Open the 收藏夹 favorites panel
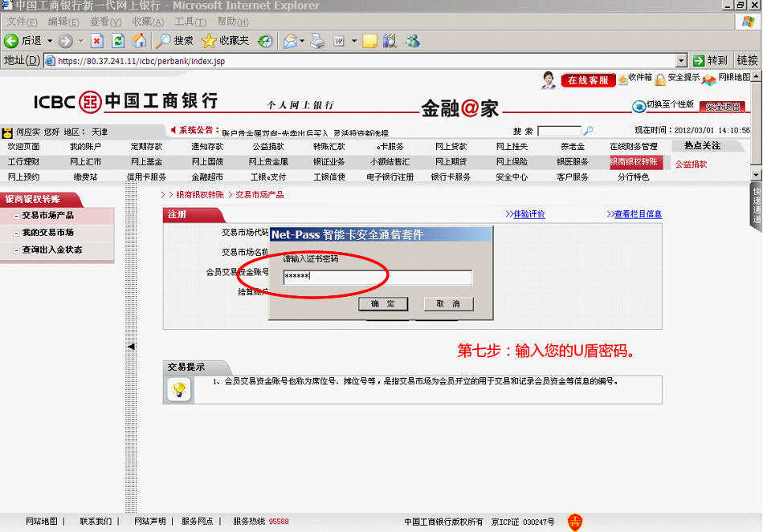 pos(225,41)
